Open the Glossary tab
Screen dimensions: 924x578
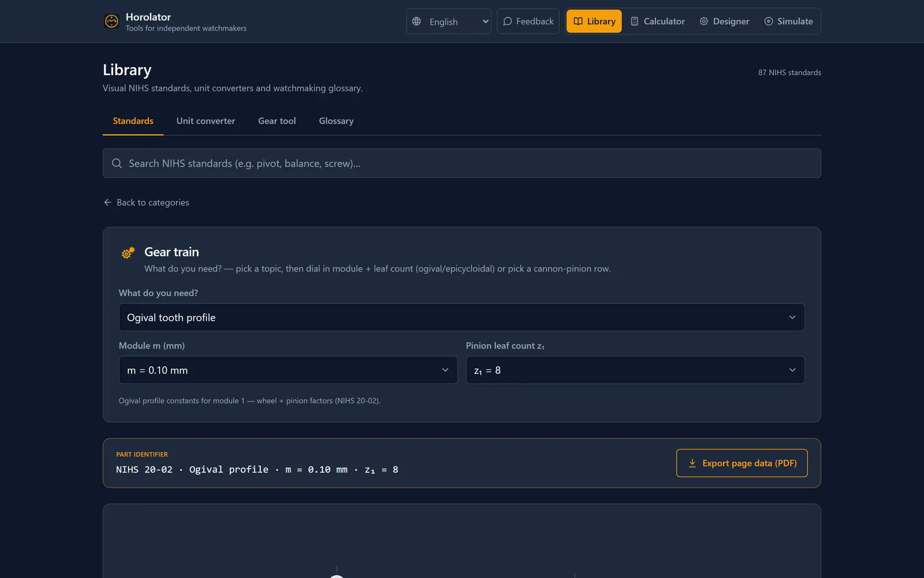(336, 121)
